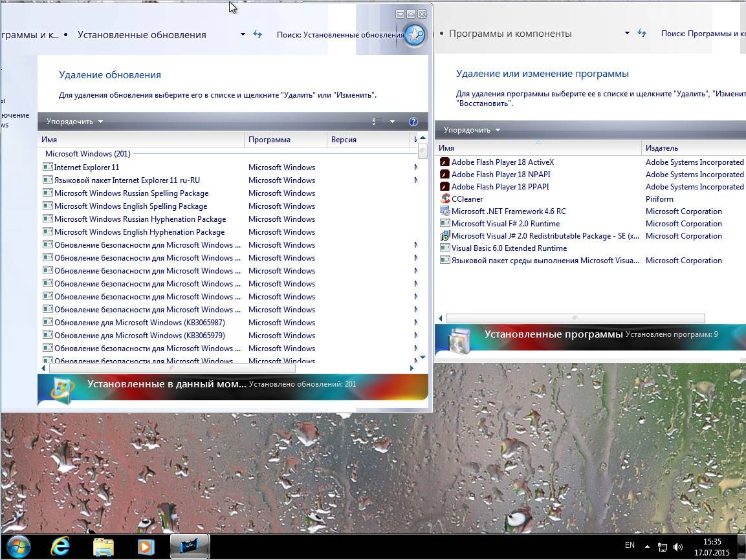Click the EN language indicator
The image size is (746, 560).
630,545
